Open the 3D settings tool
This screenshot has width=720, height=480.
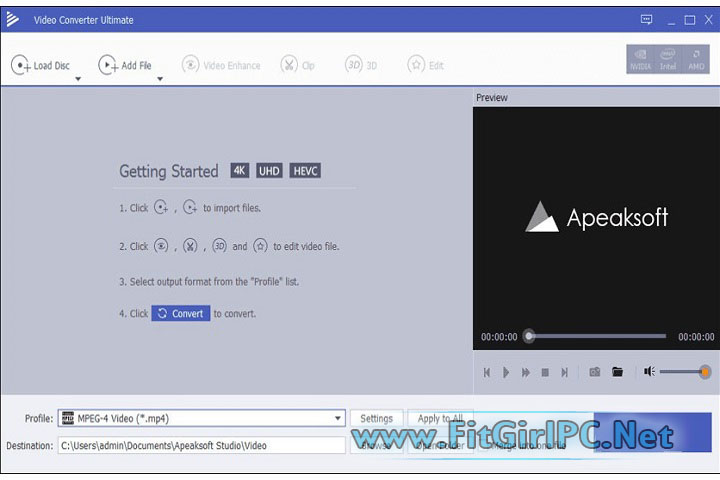coord(353,65)
